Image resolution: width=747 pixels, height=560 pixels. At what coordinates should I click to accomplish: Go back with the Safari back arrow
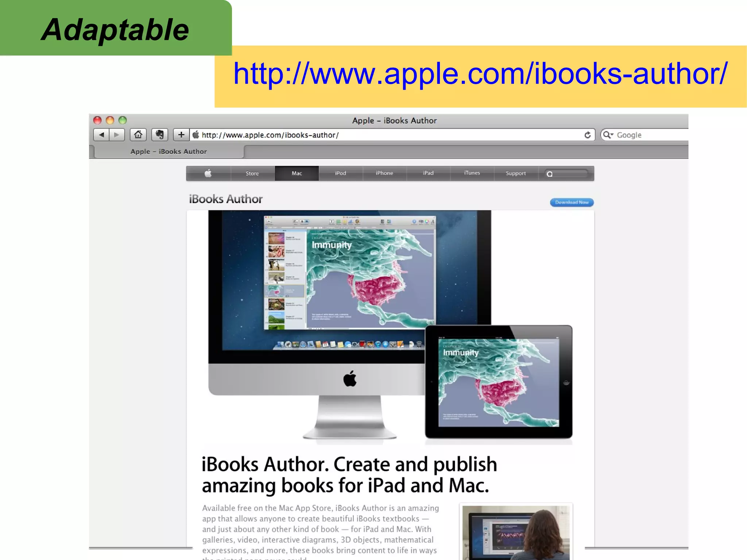click(x=101, y=135)
